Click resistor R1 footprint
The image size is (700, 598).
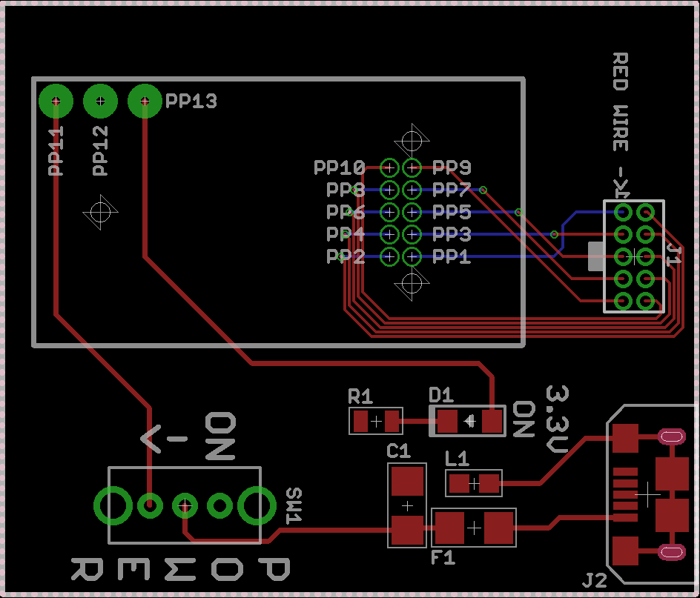374,421
